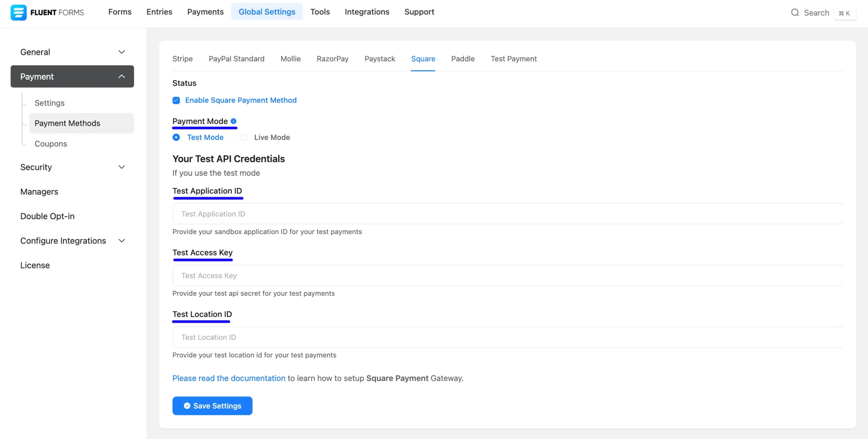Open the Forms menu
Image resolution: width=868 pixels, height=439 pixels.
click(120, 12)
